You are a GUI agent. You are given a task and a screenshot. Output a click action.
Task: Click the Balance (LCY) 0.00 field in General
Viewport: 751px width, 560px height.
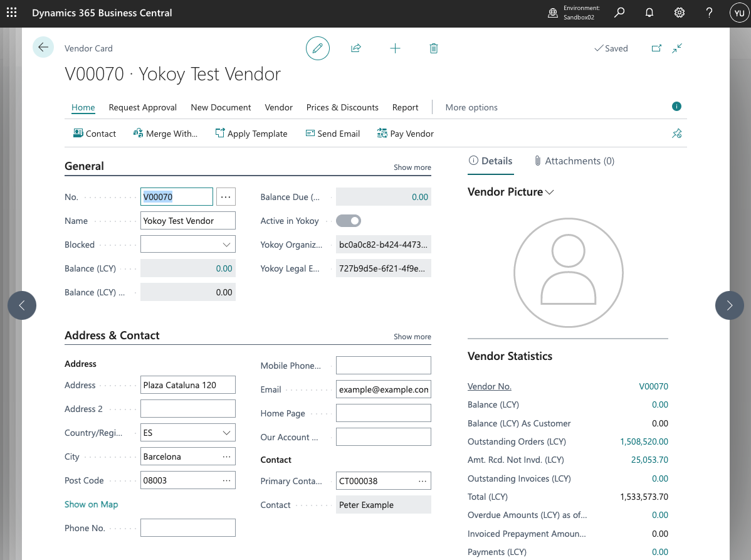click(188, 268)
